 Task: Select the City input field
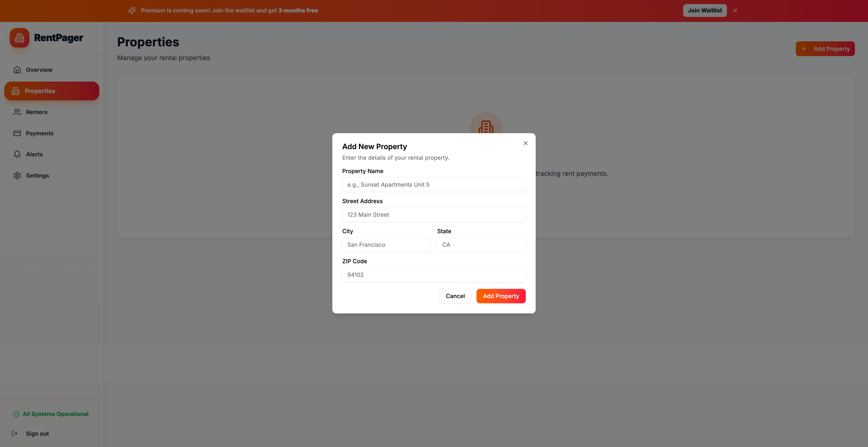[x=386, y=245]
